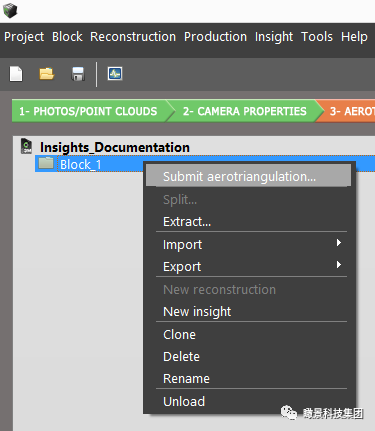Image resolution: width=375 pixels, height=431 pixels.
Task: Click the Block_1 folder icon
Action: (46, 163)
